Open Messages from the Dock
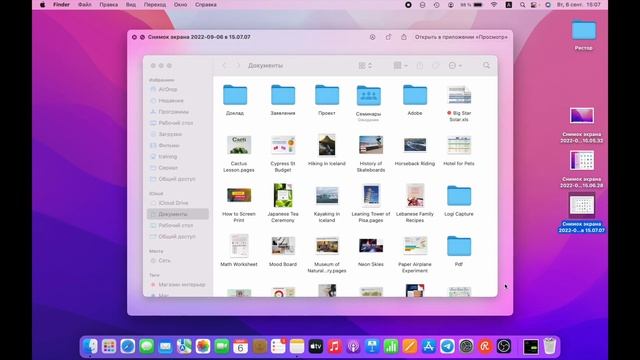 coord(147,347)
